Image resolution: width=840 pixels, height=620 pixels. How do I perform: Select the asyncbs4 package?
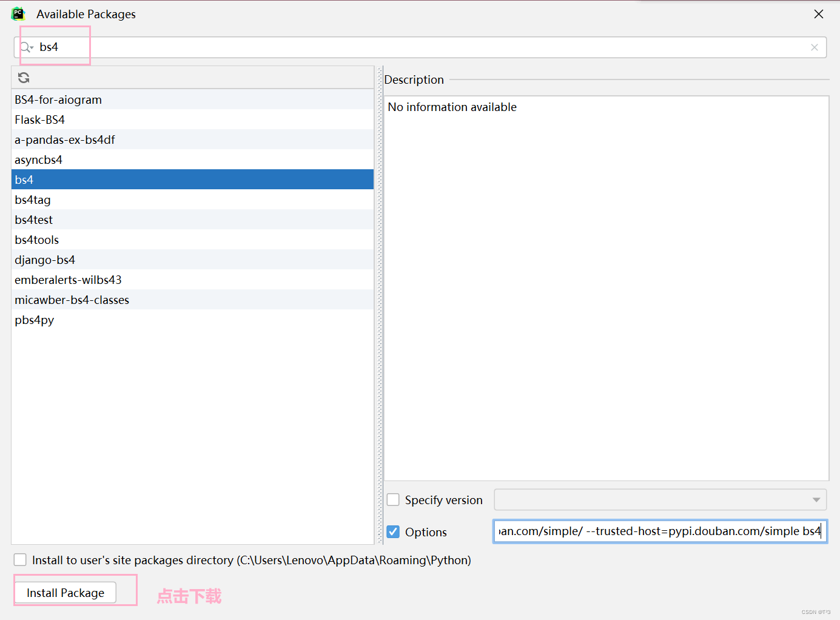(x=192, y=160)
